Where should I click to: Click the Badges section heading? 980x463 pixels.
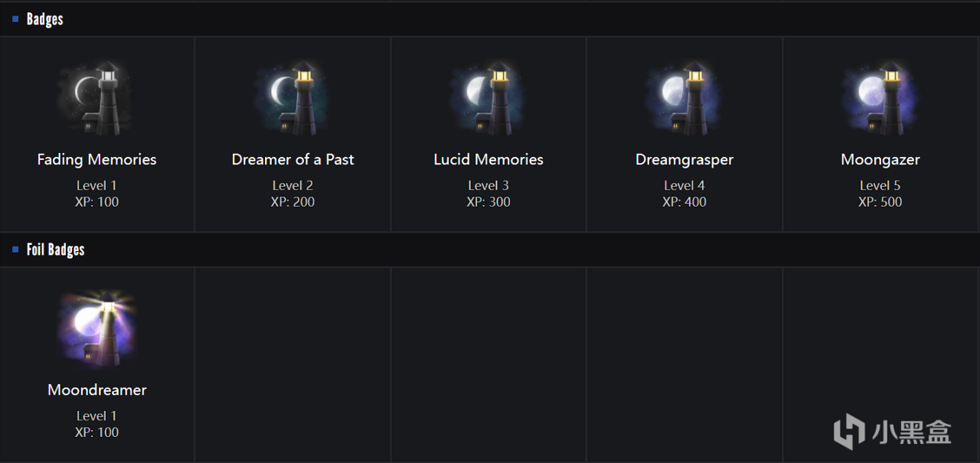[45, 19]
